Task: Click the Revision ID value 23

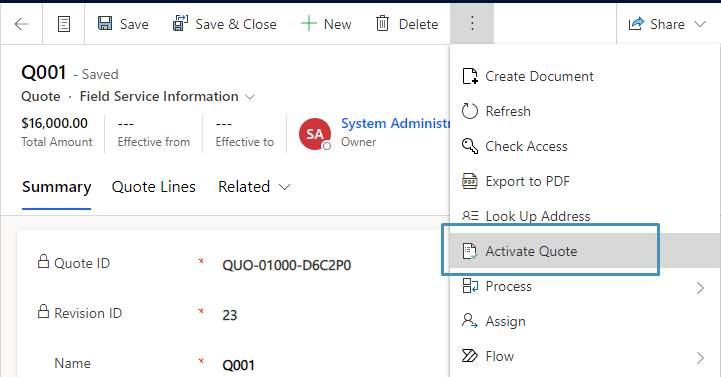Action: [x=229, y=315]
